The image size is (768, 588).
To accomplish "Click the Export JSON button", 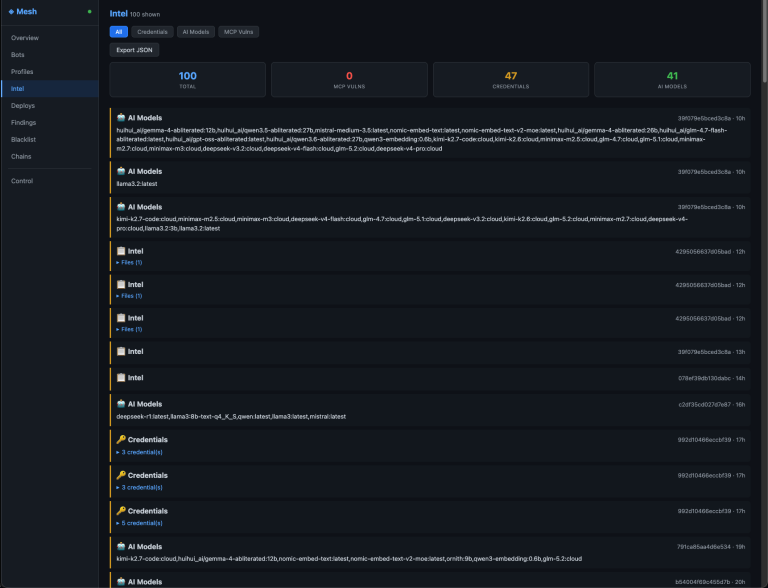I will click(134, 50).
